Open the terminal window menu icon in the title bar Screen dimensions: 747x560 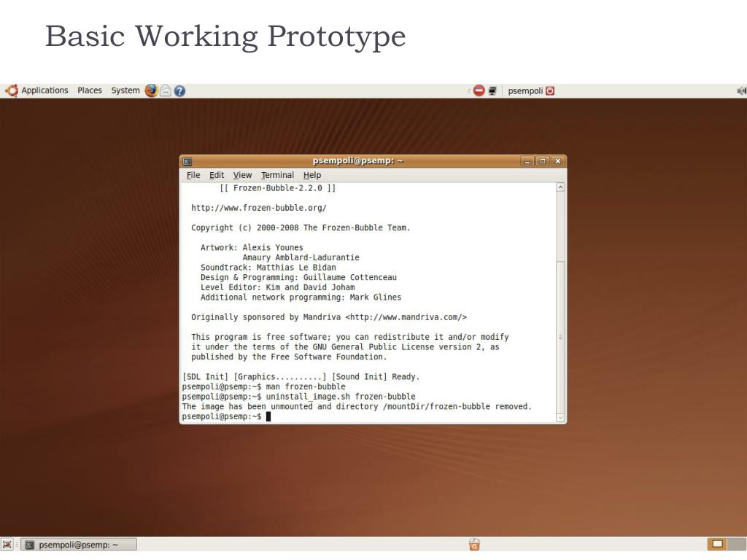pyautogui.click(x=187, y=161)
